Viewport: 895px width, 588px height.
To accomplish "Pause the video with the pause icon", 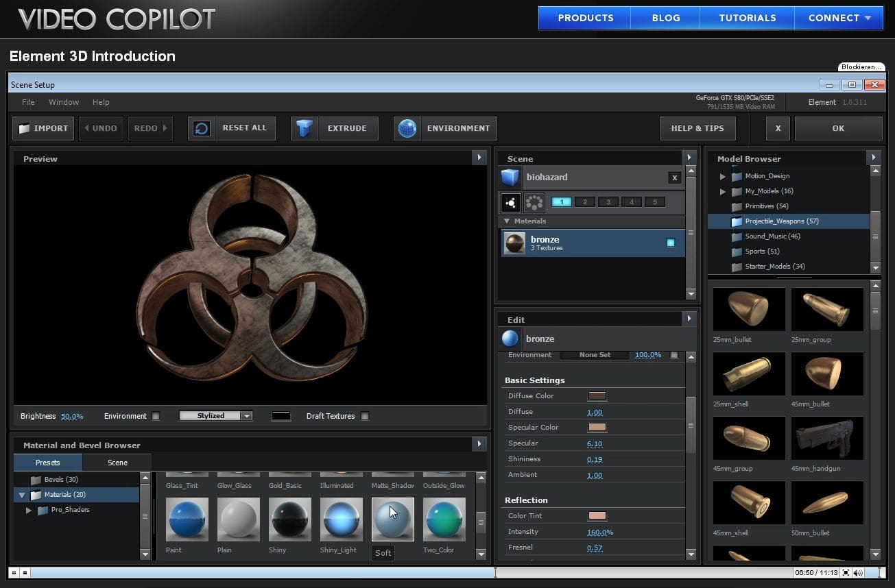I will [x=14, y=572].
